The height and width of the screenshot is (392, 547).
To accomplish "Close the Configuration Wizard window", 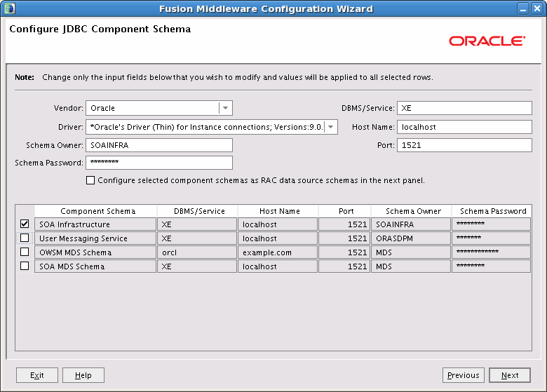I will click(x=537, y=8).
